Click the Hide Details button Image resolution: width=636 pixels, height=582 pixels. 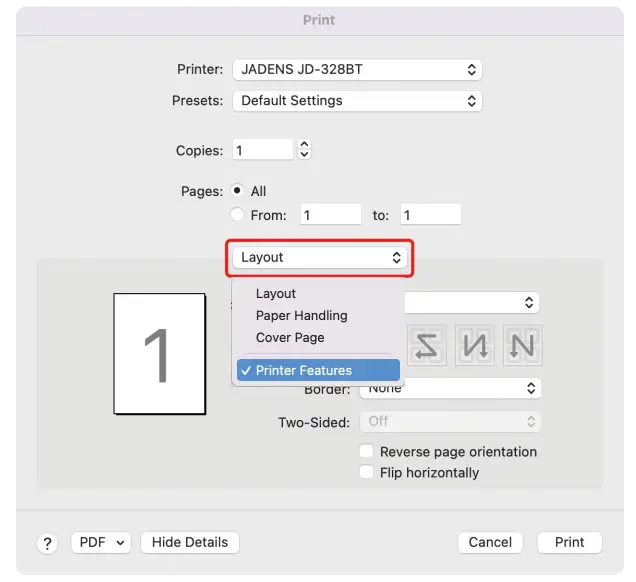point(190,542)
